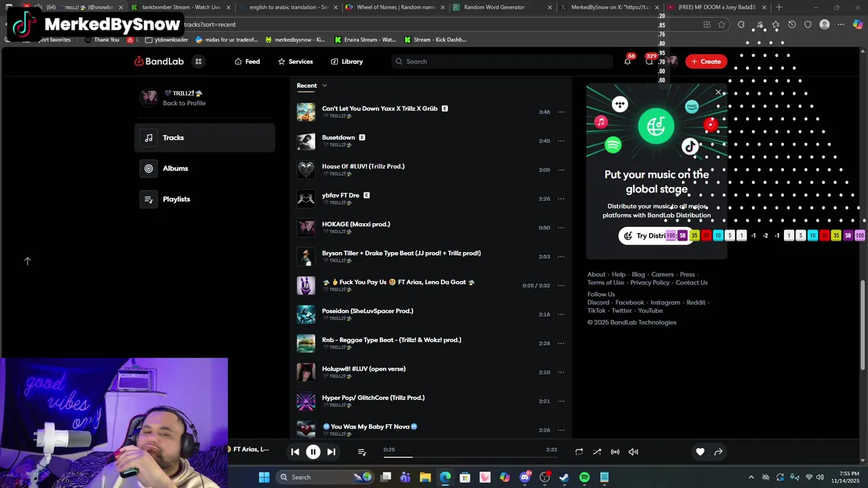Open the play queue icon
Image resolution: width=868 pixels, height=488 pixels.
tap(361, 452)
